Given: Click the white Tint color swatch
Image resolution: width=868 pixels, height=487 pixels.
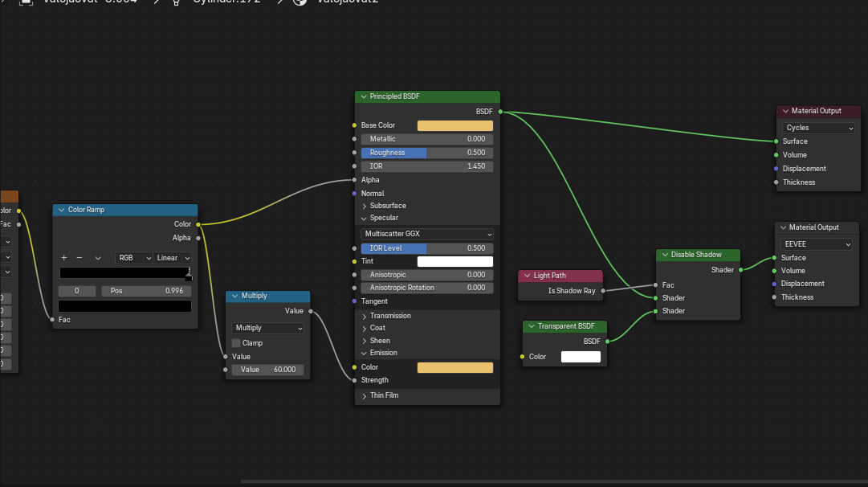Looking at the screenshot, I should (455, 261).
